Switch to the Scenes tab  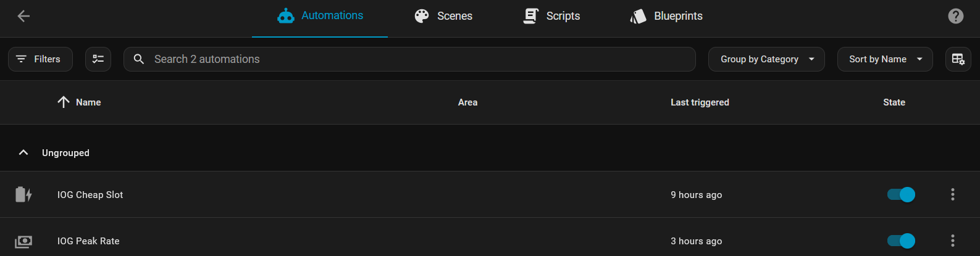(443, 16)
